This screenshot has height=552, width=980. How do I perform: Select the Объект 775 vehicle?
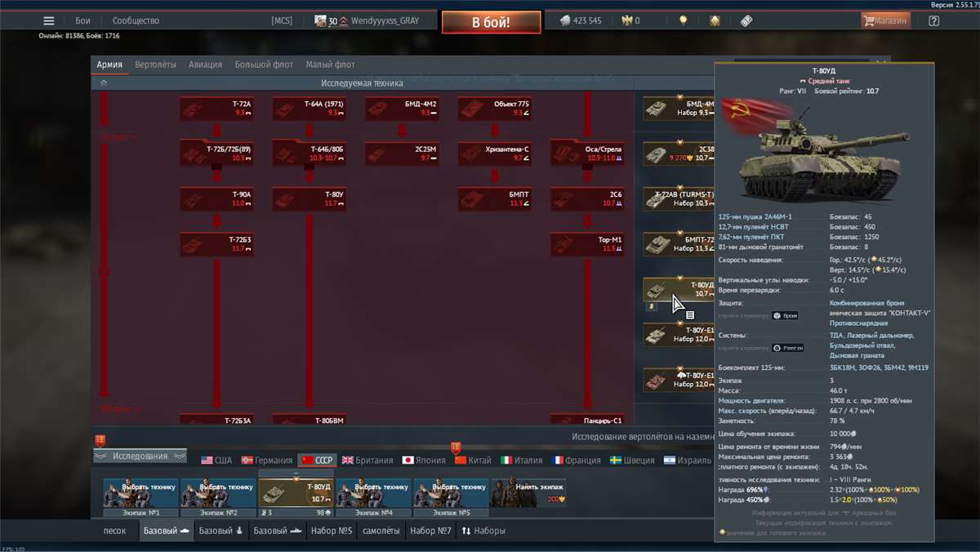coord(495,109)
